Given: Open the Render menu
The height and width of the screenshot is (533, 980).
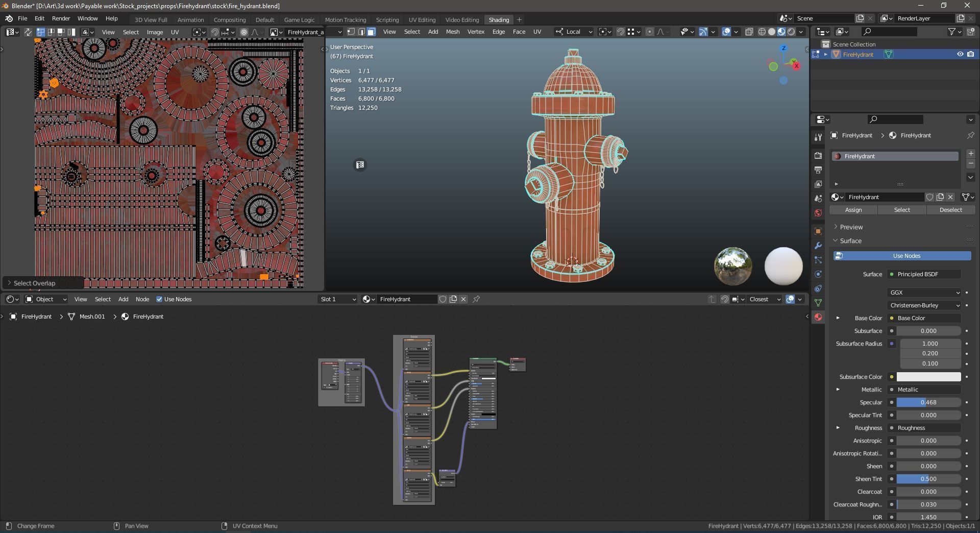Looking at the screenshot, I should [61, 18].
